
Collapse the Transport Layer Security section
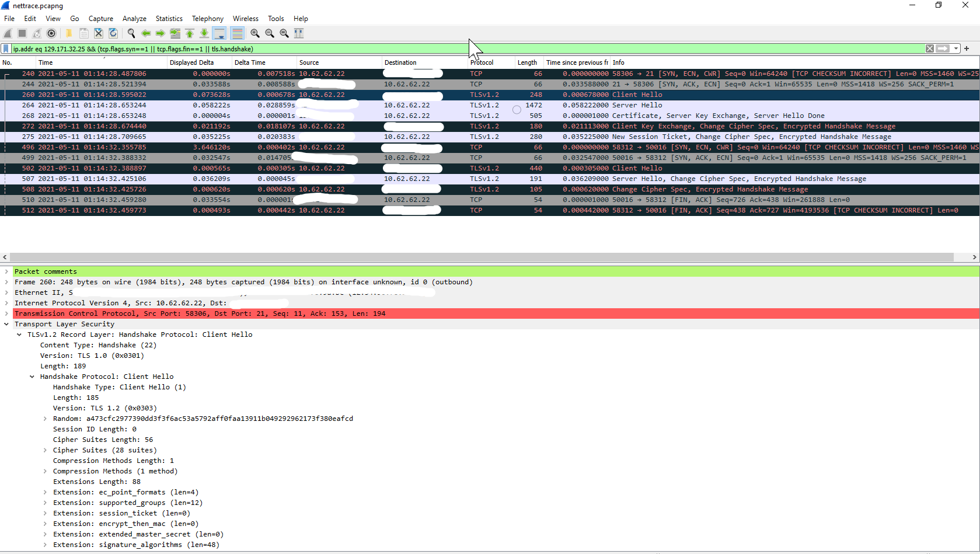click(x=7, y=324)
